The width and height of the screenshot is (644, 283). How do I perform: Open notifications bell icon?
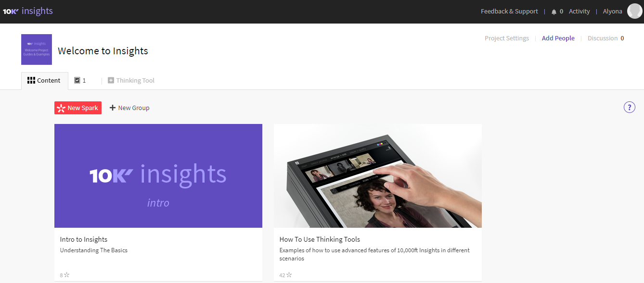pos(554,12)
